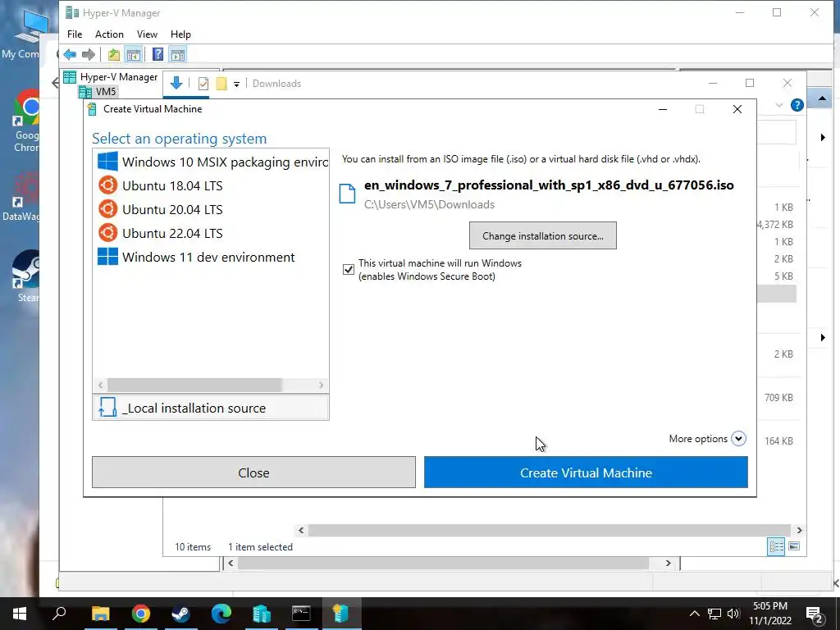The image size is (840, 630).
Task: Open Steam from the taskbar
Action: 181,614
